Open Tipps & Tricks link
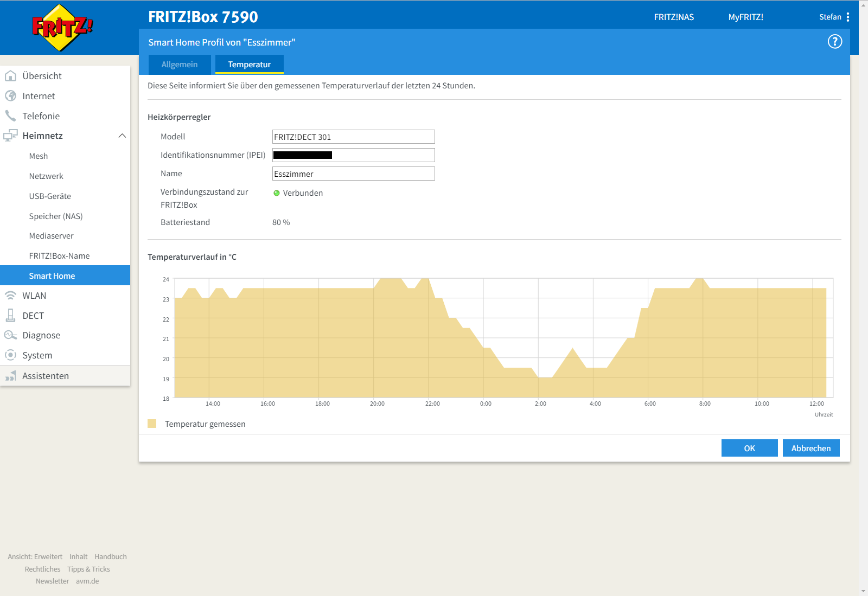The image size is (868, 596). coord(88,569)
